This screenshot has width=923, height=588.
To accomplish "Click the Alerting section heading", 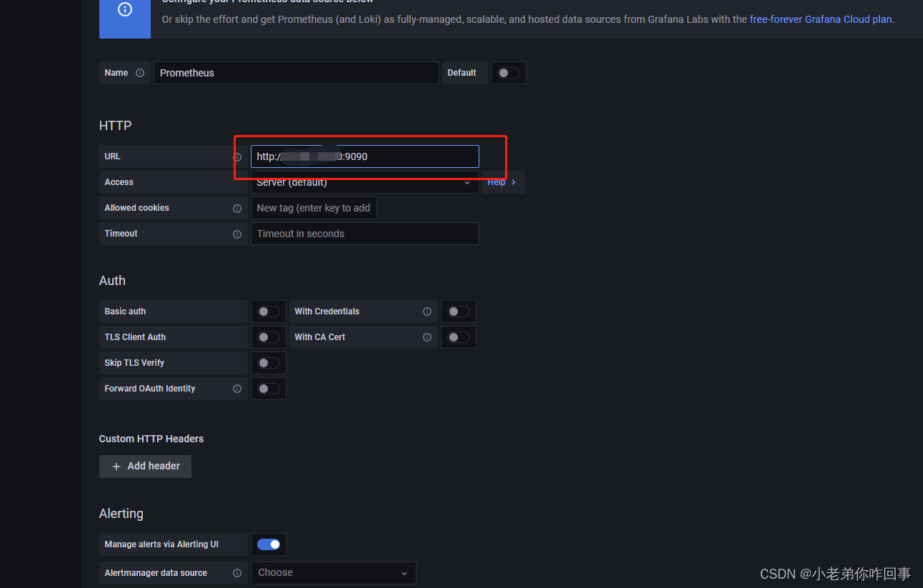I will tap(121, 514).
